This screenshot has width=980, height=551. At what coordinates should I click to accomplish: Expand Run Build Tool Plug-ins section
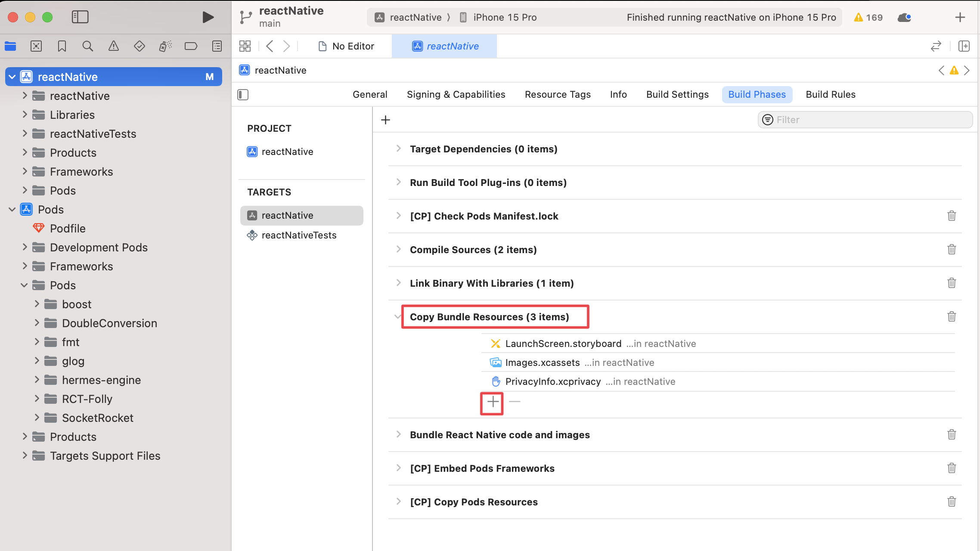click(x=399, y=182)
